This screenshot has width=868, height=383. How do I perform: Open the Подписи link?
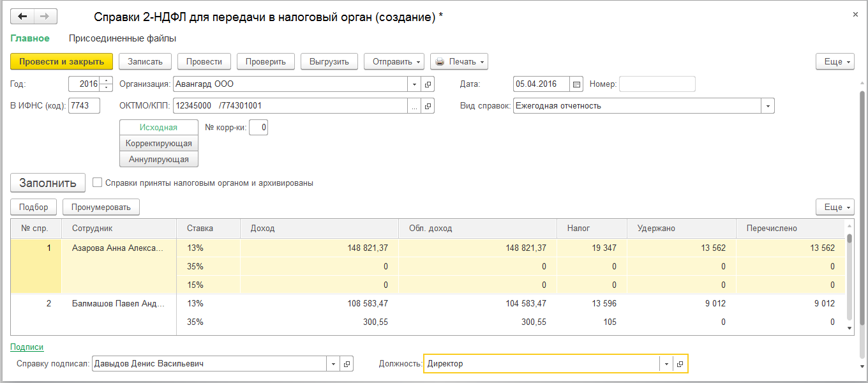pos(27,347)
